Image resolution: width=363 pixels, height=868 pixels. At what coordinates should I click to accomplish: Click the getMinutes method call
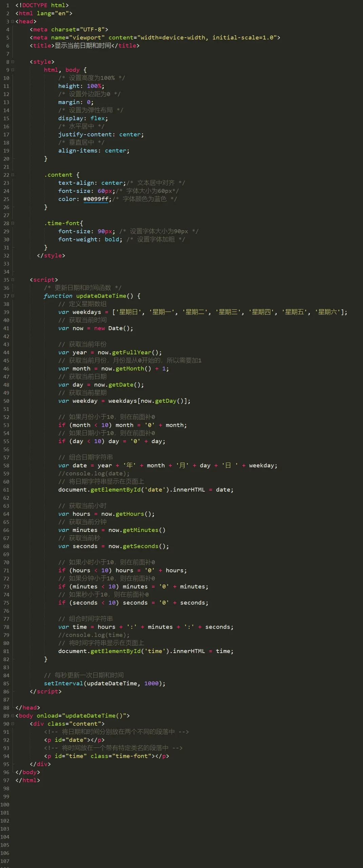(x=140, y=530)
